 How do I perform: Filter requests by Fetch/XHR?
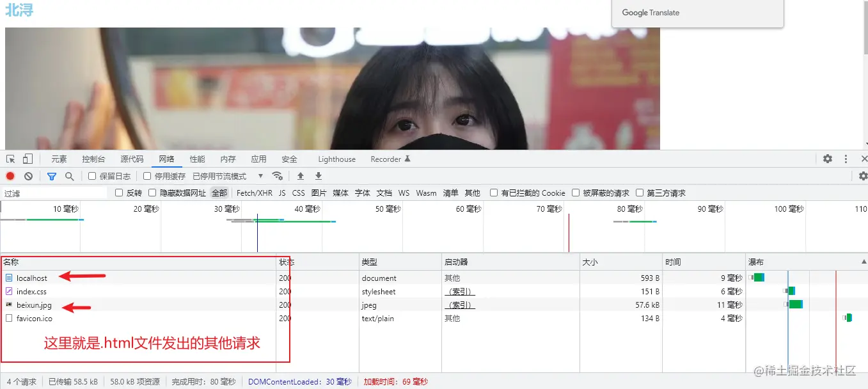[255, 193]
